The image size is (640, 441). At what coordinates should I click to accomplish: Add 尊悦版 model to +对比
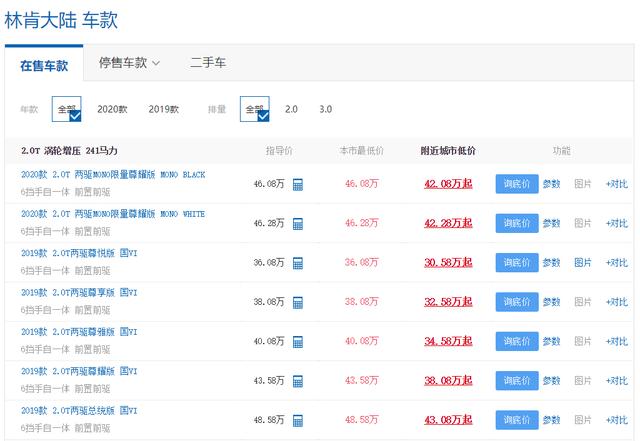point(617,263)
